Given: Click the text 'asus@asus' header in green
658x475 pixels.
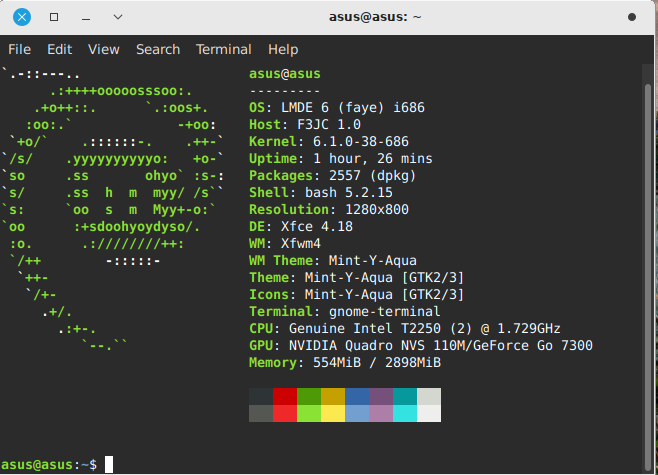Looking at the screenshot, I should click(285, 74).
